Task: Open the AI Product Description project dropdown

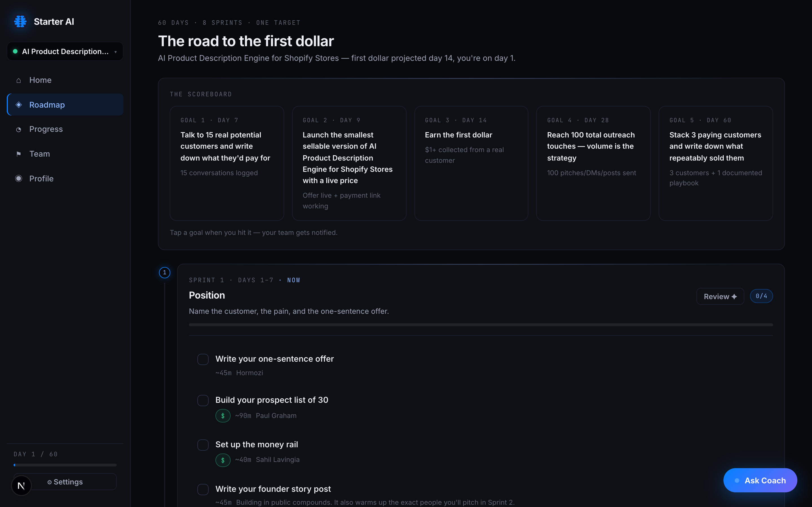Action: (65, 51)
